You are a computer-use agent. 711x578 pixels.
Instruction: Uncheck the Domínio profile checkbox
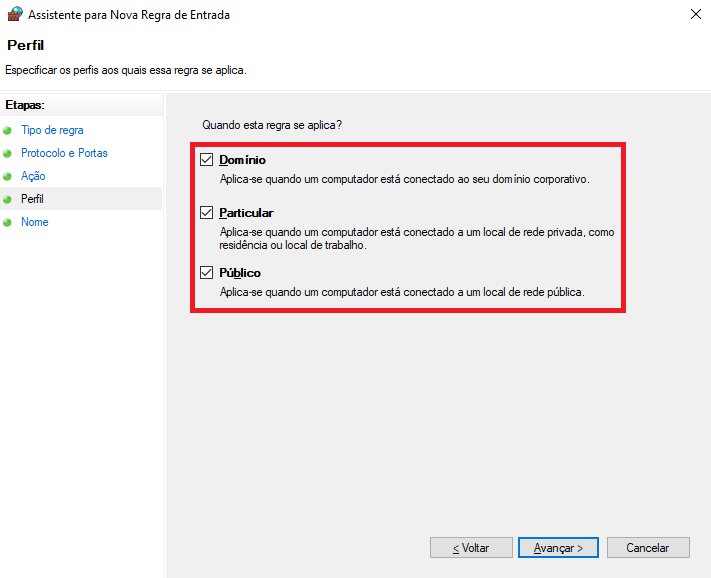pyautogui.click(x=206, y=160)
